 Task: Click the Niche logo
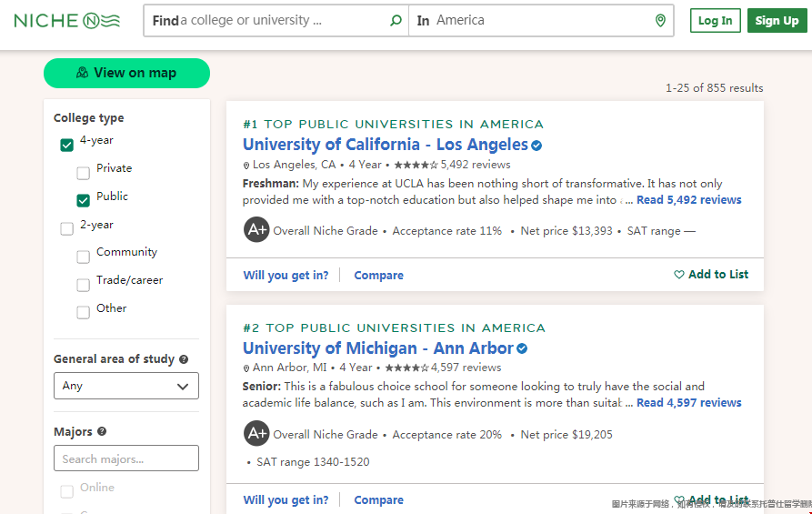coord(66,21)
